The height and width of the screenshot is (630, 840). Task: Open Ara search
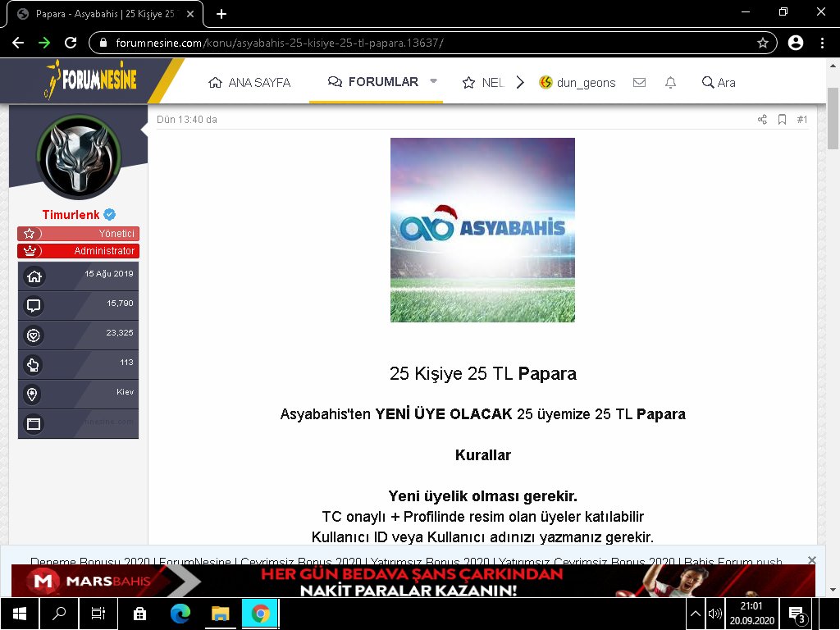pos(719,83)
